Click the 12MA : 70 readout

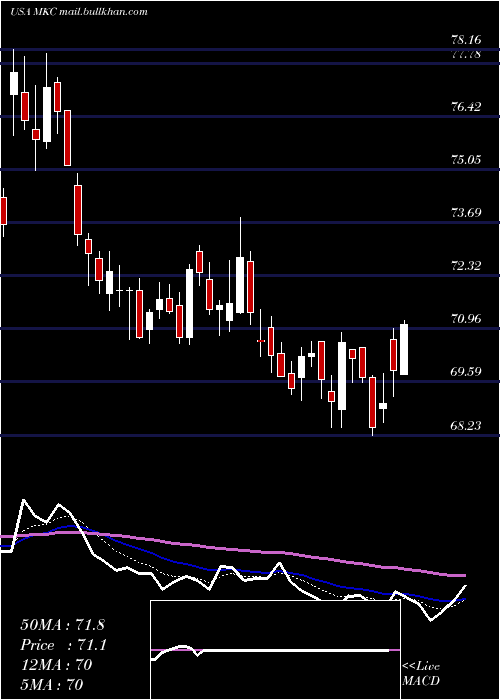(56, 665)
